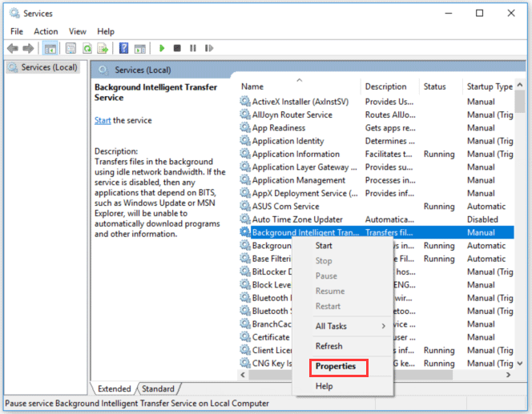Viewport: 532px width, 414px height.
Task: Click the horizontal scrollbar right arrow
Action: pos(508,375)
